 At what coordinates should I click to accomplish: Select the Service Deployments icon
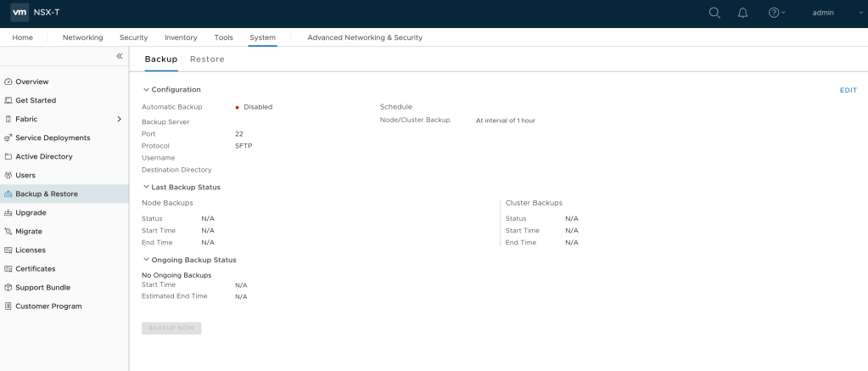(x=8, y=138)
